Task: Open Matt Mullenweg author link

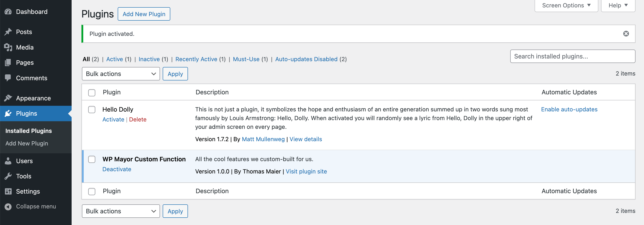Action: click(263, 139)
